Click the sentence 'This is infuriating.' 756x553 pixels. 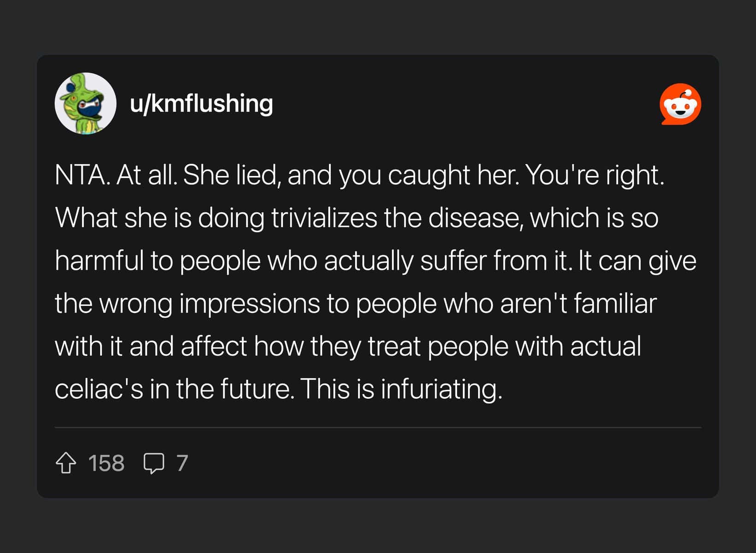tap(401, 389)
